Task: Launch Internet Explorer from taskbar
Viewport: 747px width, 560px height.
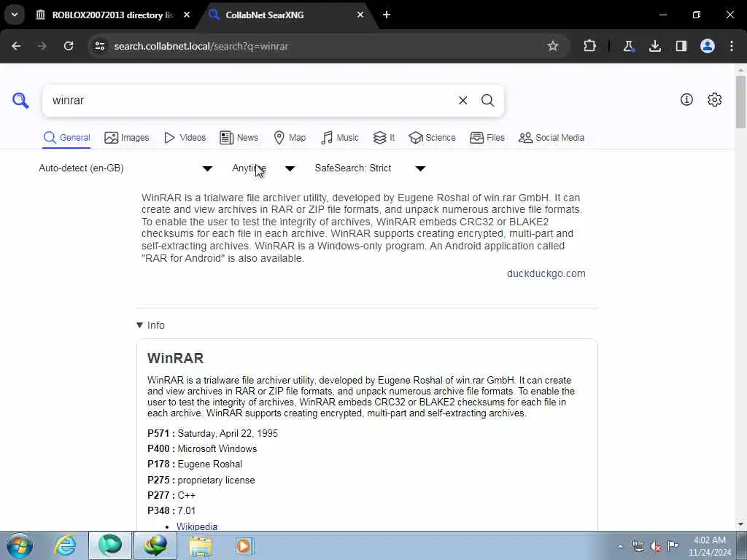Action: coord(65,545)
